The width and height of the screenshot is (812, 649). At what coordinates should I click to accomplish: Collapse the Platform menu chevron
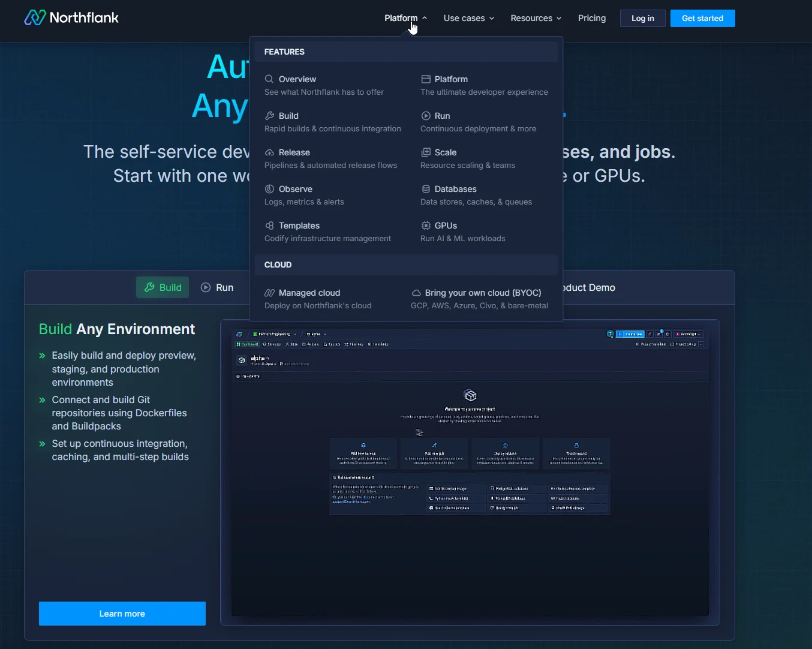pyautogui.click(x=425, y=18)
